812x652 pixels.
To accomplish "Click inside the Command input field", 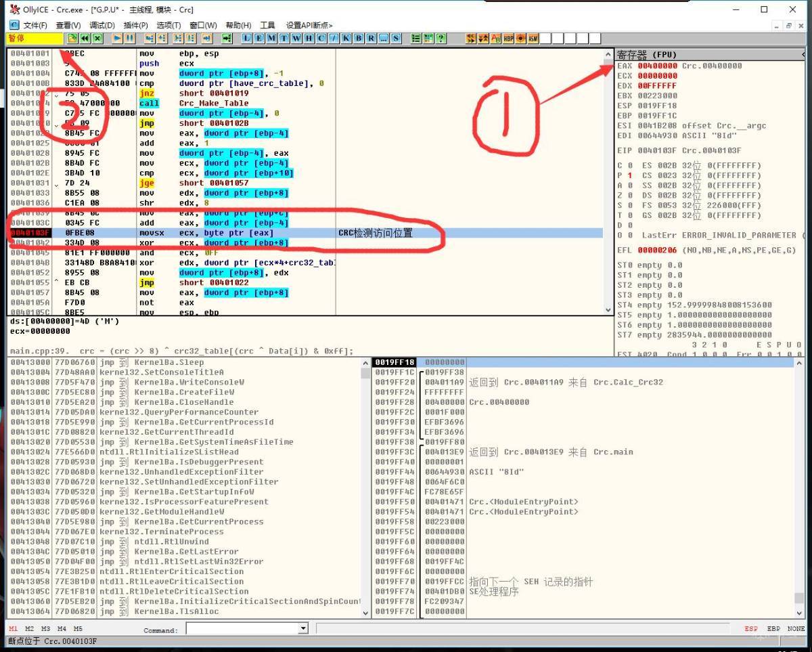I will 242,629.
